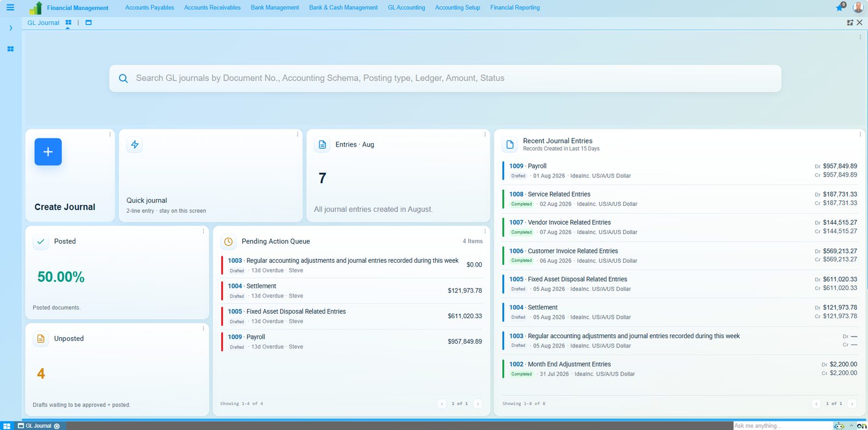
Task: Open Accounts Receivables menu
Action: 212,8
